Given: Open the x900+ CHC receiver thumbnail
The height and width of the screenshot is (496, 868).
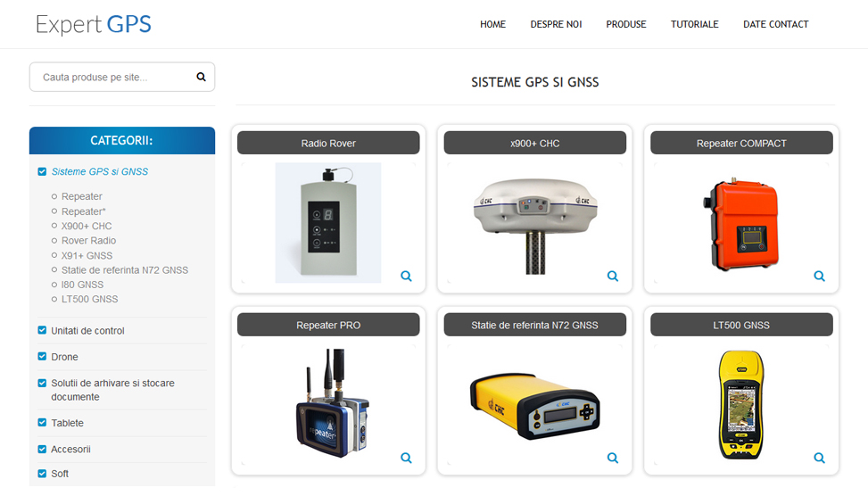Looking at the screenshot, I should point(534,226).
